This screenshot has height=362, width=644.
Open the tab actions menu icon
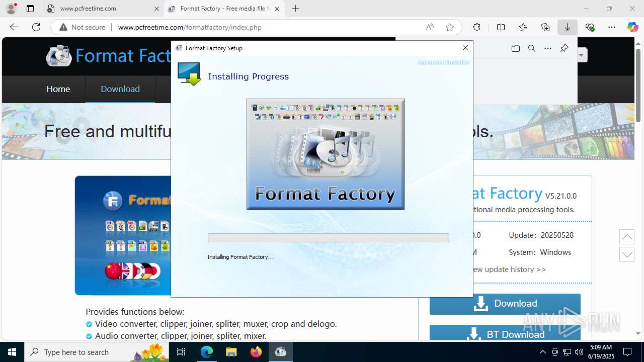coord(30,9)
